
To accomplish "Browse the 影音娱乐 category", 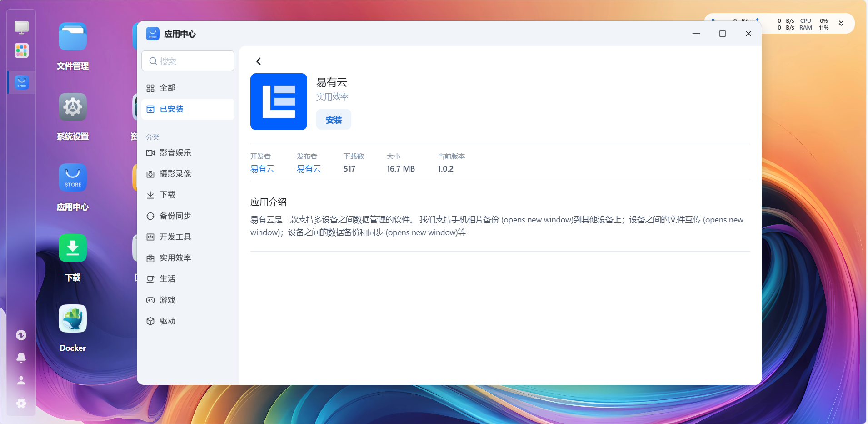I will [x=188, y=153].
